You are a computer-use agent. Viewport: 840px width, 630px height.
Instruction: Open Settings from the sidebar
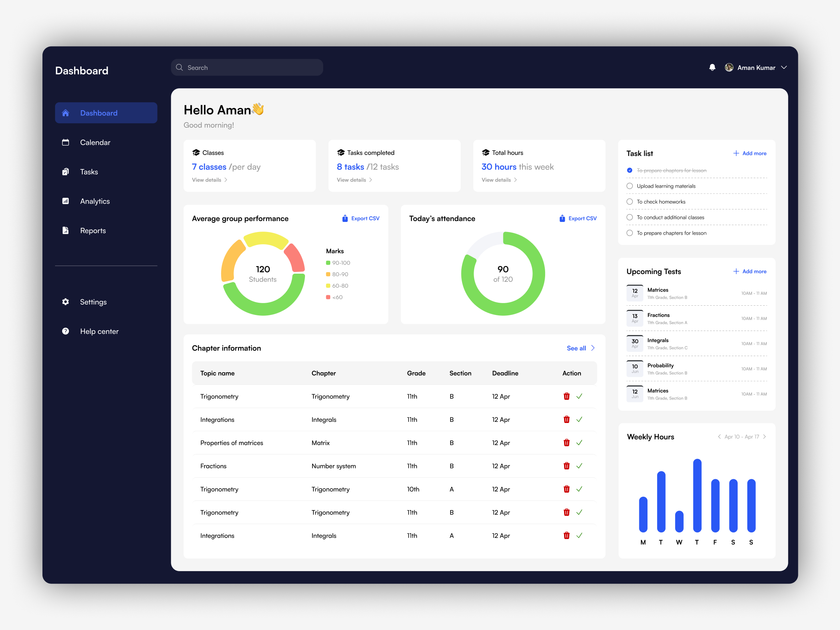[x=93, y=302]
